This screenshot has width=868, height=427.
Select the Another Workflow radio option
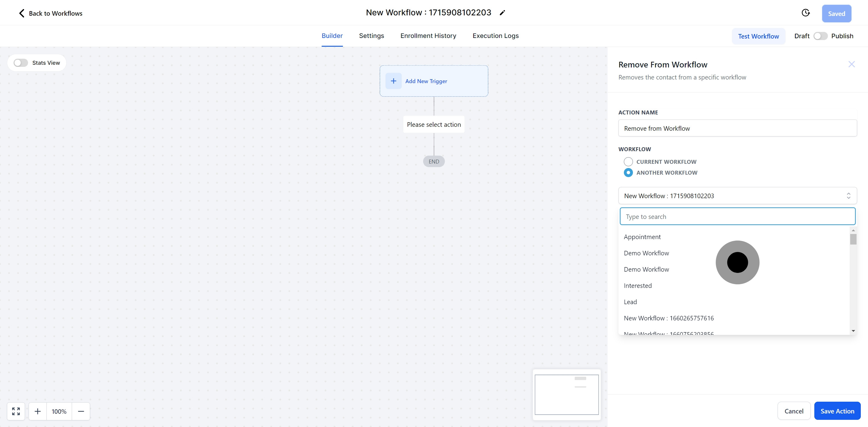(628, 173)
